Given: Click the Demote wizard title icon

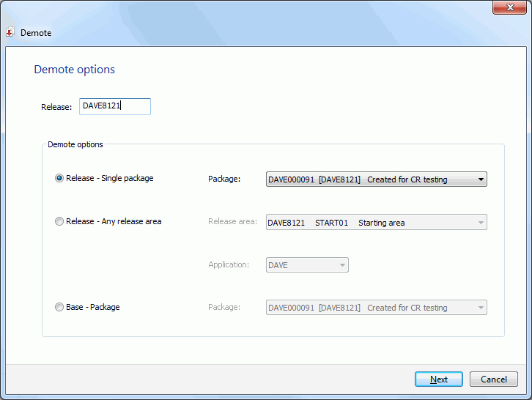Looking at the screenshot, I should pyautogui.click(x=10, y=32).
